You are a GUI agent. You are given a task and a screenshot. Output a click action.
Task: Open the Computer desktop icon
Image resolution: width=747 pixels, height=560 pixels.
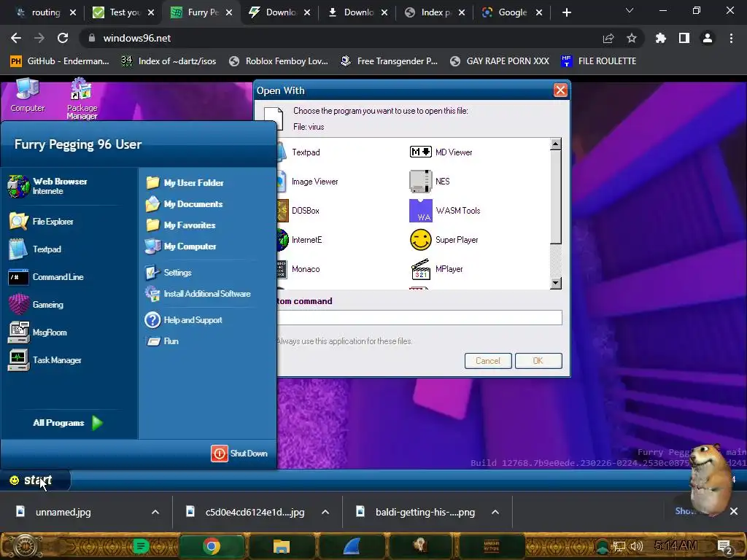(x=28, y=96)
